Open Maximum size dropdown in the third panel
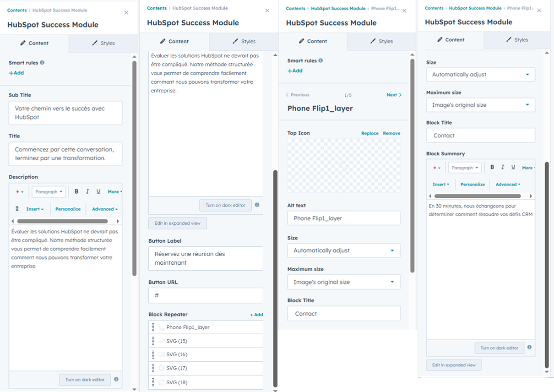This screenshot has height=392, width=554. coord(344,282)
